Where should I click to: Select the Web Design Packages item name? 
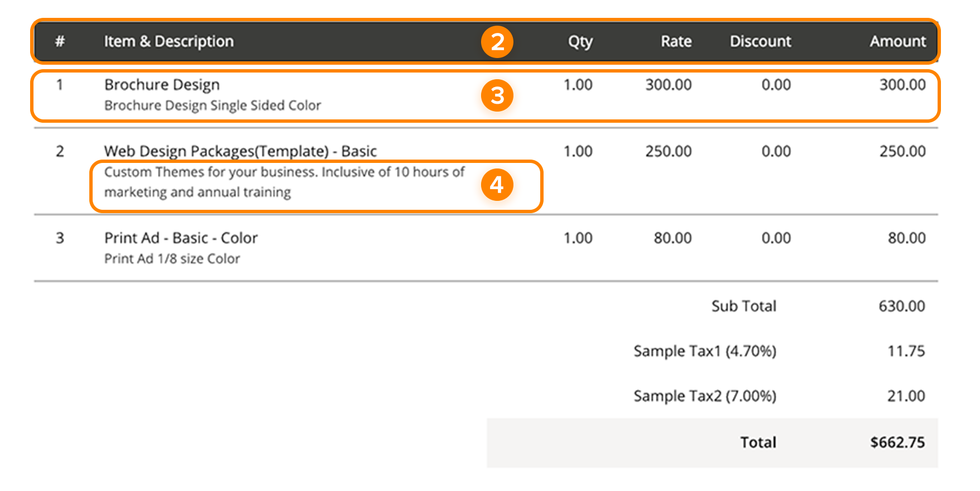click(x=240, y=151)
